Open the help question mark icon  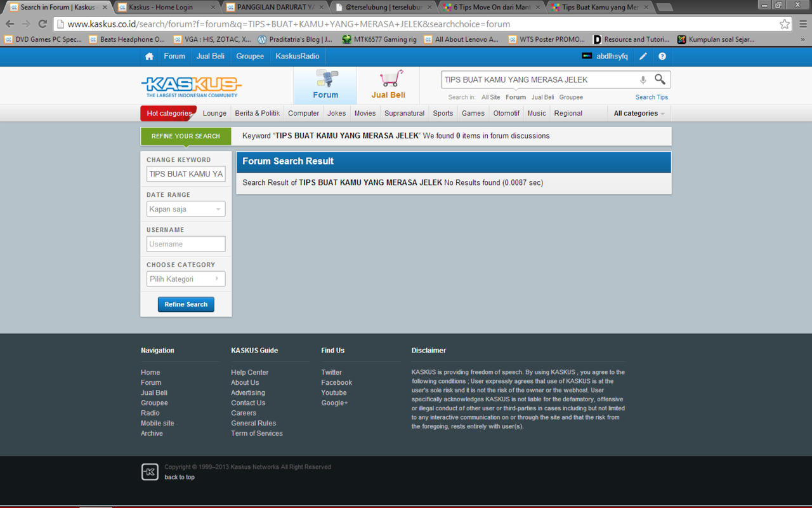662,56
